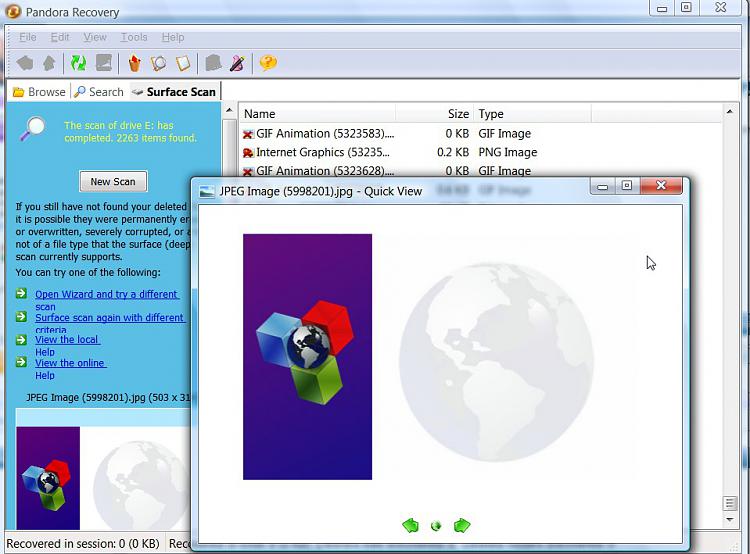The width and height of the screenshot is (750, 554).
Task: Click the cube logo image in Quick View
Action: [308, 356]
